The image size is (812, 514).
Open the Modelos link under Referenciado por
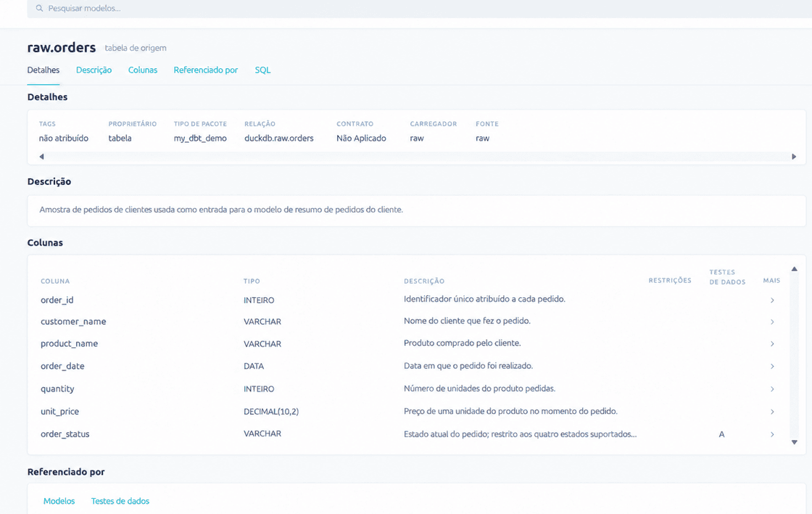pos(59,501)
